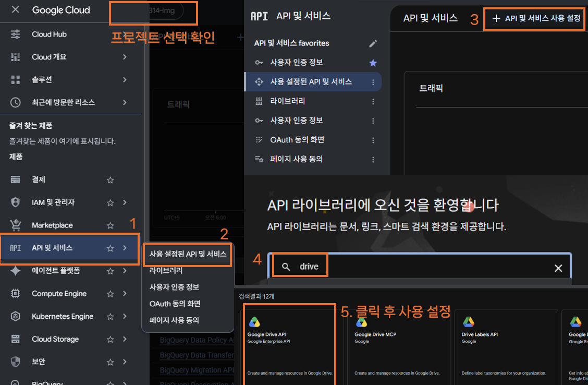Open the 결제 billing icon
This screenshot has height=385, width=588.
pyautogui.click(x=15, y=180)
